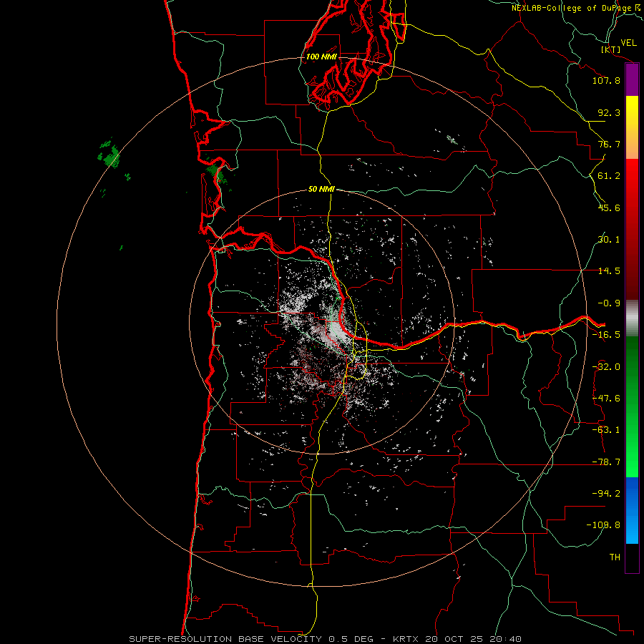644x644 pixels.
Task: Click the gray near-zero segment of the velocity scale
Action: [632, 318]
